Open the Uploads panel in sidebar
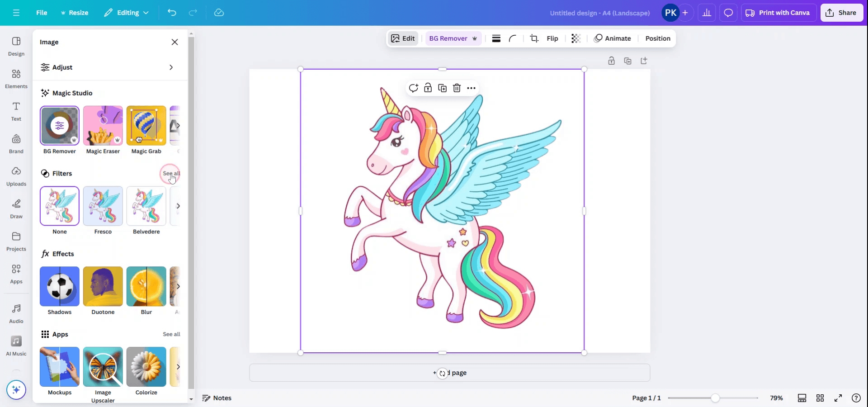The width and height of the screenshot is (868, 407). 16,176
